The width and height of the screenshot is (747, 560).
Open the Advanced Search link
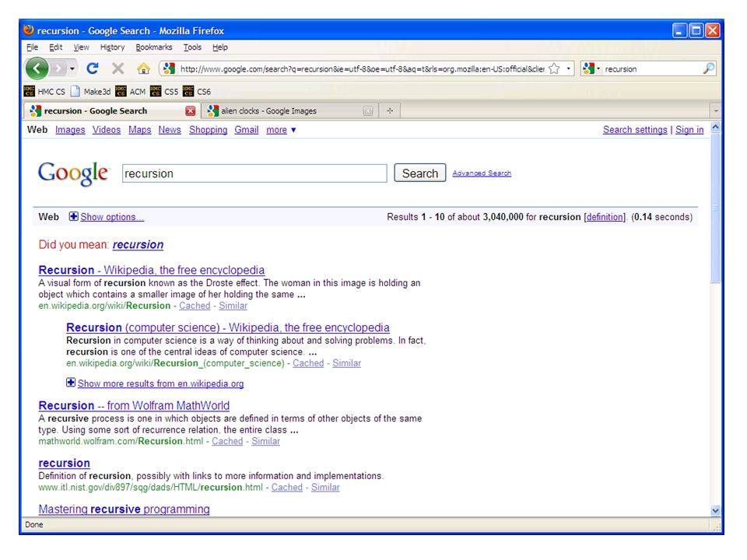[482, 173]
